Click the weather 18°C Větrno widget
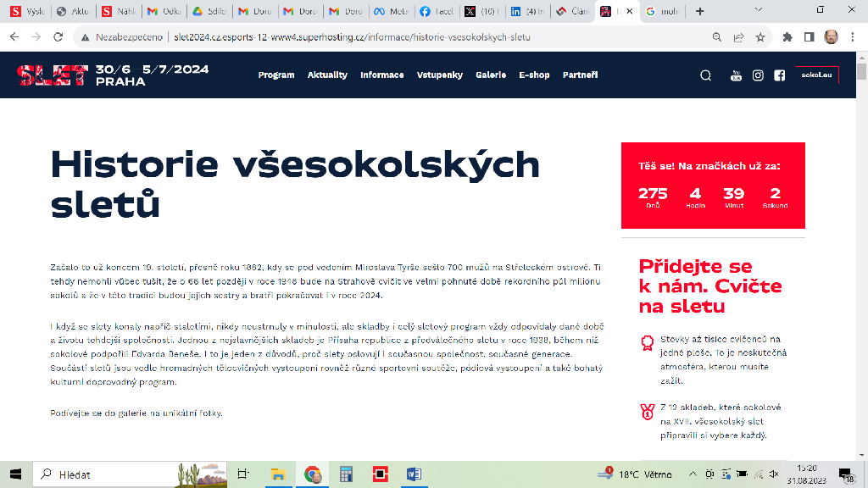The width and height of the screenshot is (868, 488). 635,474
